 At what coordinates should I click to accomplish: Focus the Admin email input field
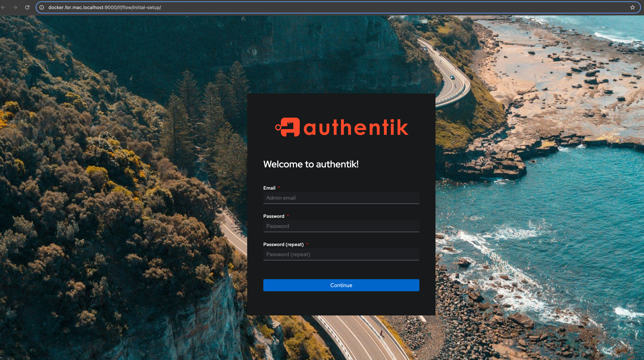pos(341,198)
